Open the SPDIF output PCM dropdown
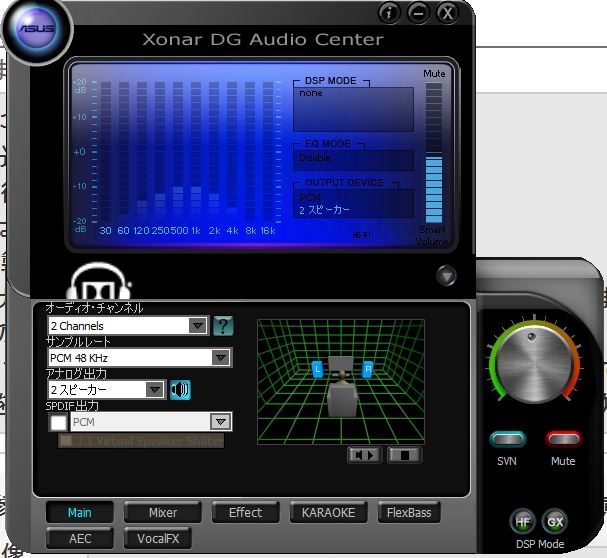 tap(151, 422)
